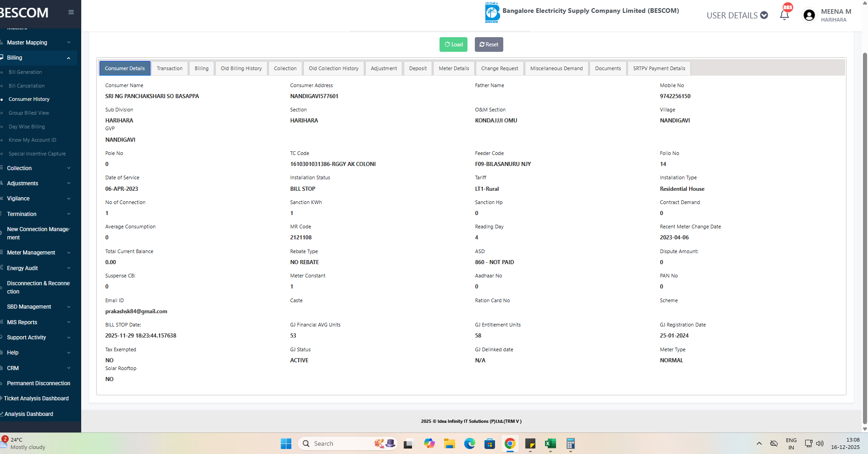868x454 pixels.
Task: Open Copilot from taskbar
Action: click(429, 443)
